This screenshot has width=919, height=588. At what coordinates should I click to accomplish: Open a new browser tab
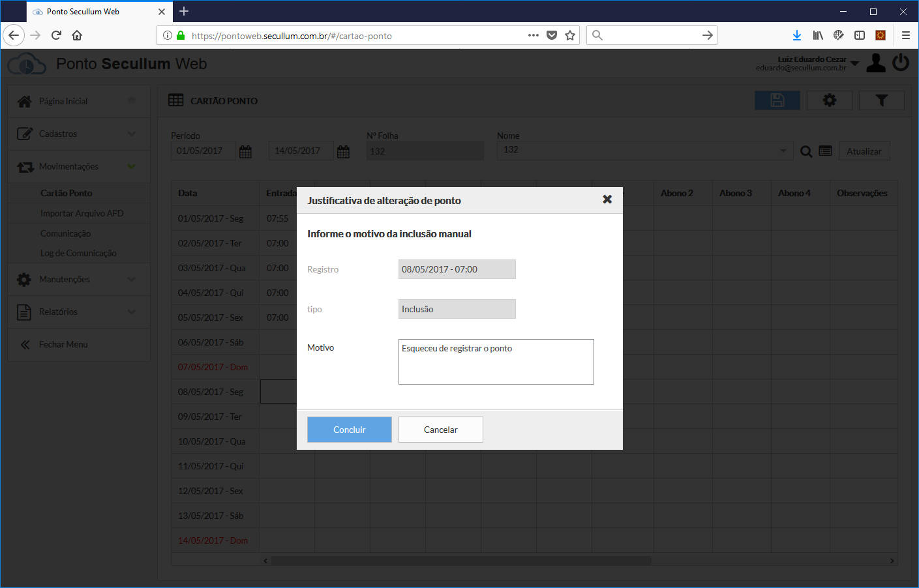184,11
